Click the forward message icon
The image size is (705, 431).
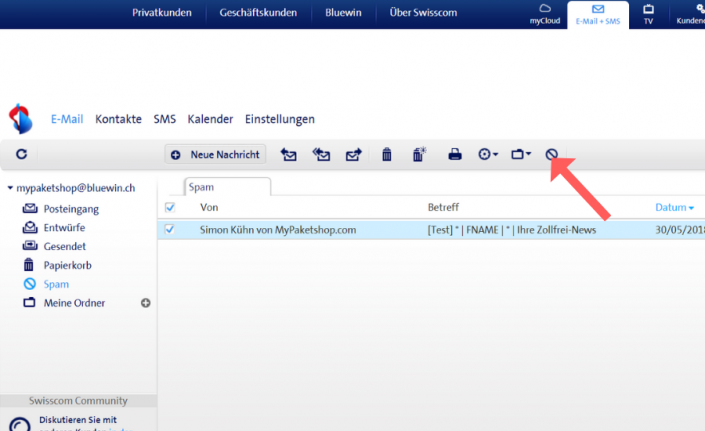click(353, 155)
